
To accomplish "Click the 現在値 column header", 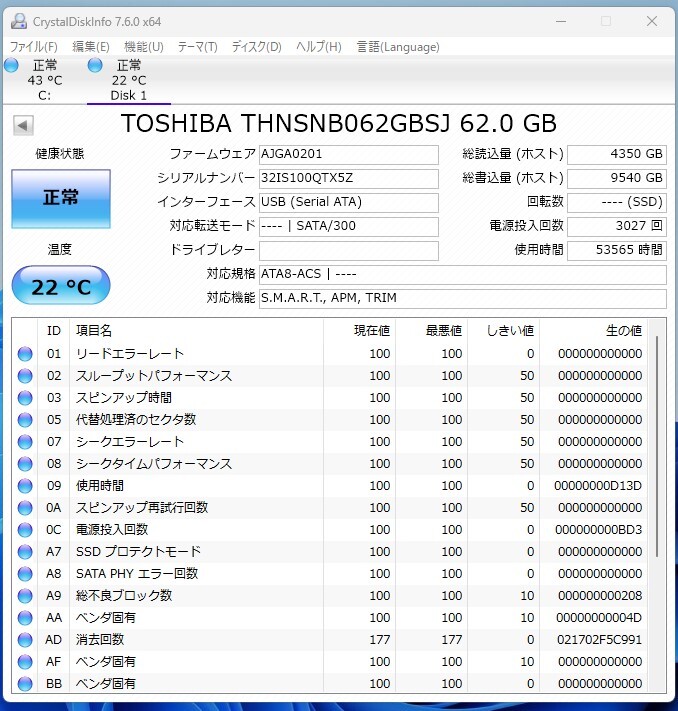I will (x=359, y=331).
